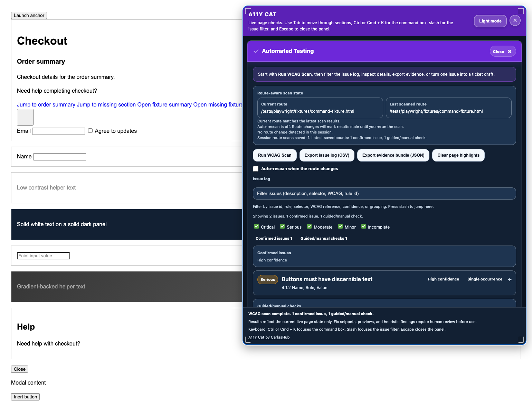Image resolution: width=532 pixels, height=415 pixels.
Task: Clear page highlights
Action: (458, 155)
